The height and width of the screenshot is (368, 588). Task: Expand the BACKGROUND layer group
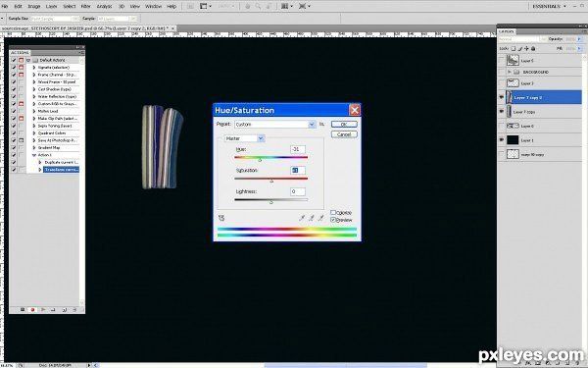coord(510,72)
